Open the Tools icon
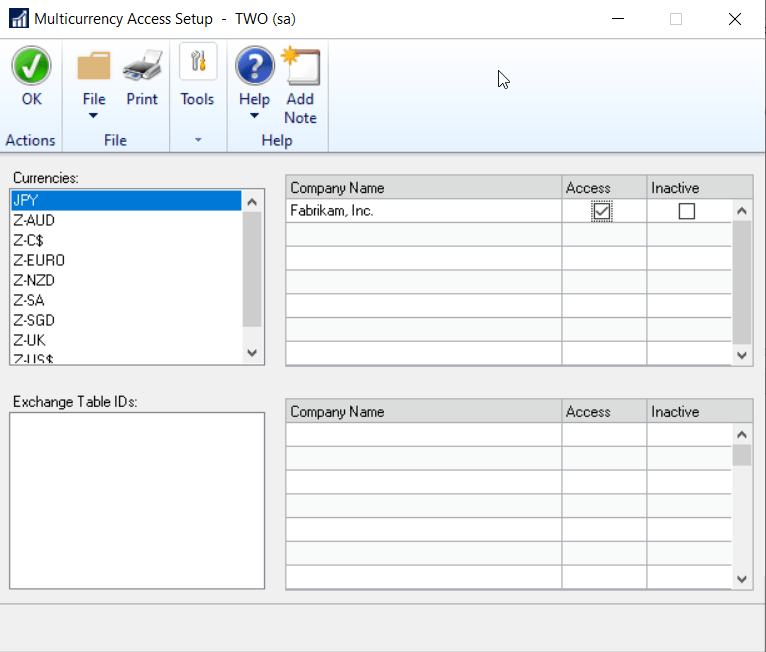 197,63
